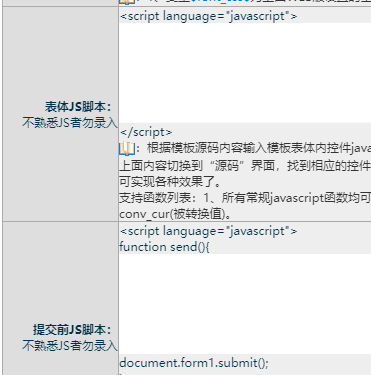Screen dimensions: 371x375
Task: Click the 可实现各种效果了 help line
Action: click(x=170, y=182)
